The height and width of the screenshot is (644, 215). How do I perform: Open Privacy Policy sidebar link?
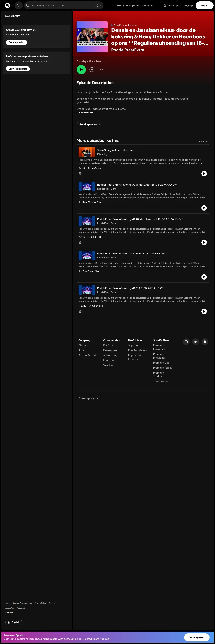click(40, 603)
